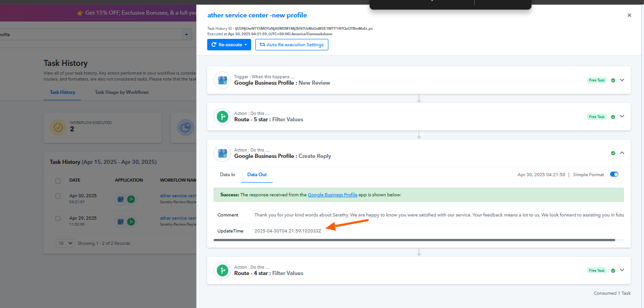Check the Apr 30, 2025 row checkbox
644x308 pixels.
58,196
